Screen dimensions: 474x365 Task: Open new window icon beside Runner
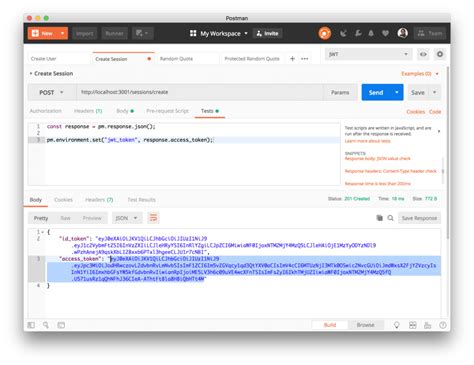tap(142, 33)
